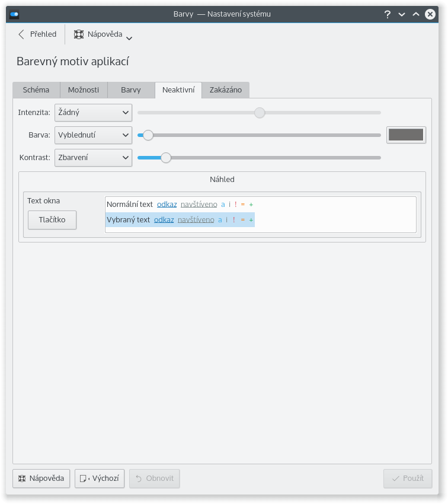
Task: Click the navštíveno link in Normální text row
Action: coord(199,205)
